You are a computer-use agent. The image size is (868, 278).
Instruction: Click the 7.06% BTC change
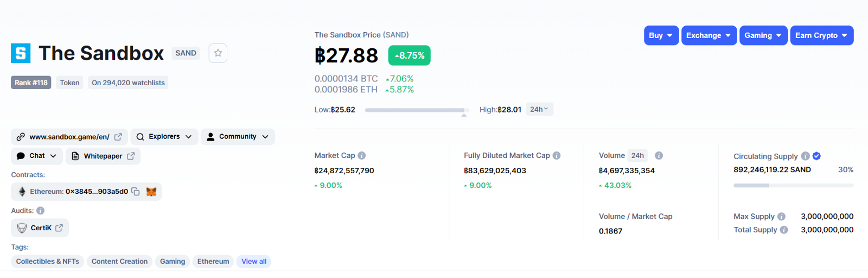pos(400,79)
